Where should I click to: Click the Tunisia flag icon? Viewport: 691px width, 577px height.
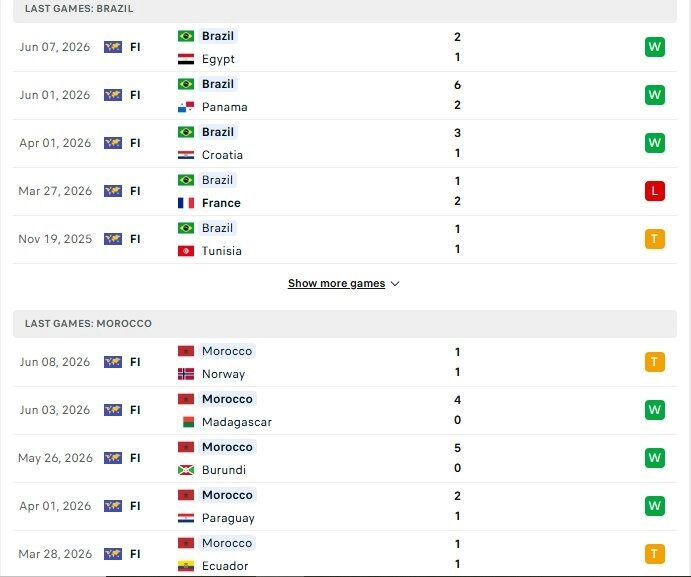[x=186, y=251]
